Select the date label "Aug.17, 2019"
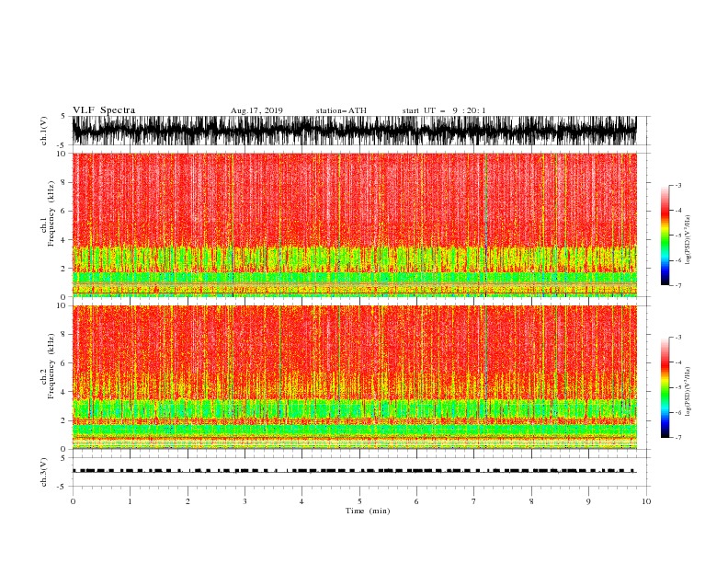The height and width of the screenshot is (563, 728). pyautogui.click(x=256, y=110)
